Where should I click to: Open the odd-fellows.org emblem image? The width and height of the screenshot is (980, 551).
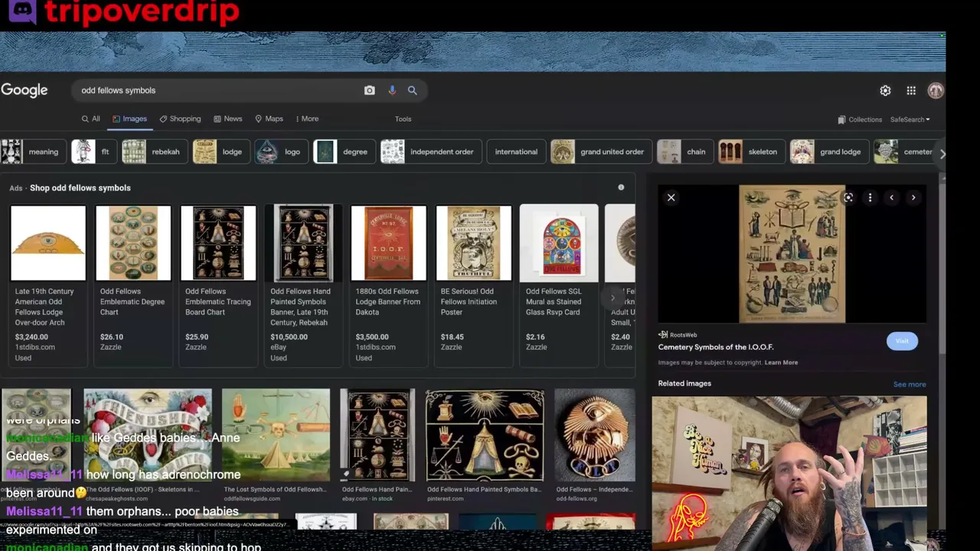click(x=595, y=434)
